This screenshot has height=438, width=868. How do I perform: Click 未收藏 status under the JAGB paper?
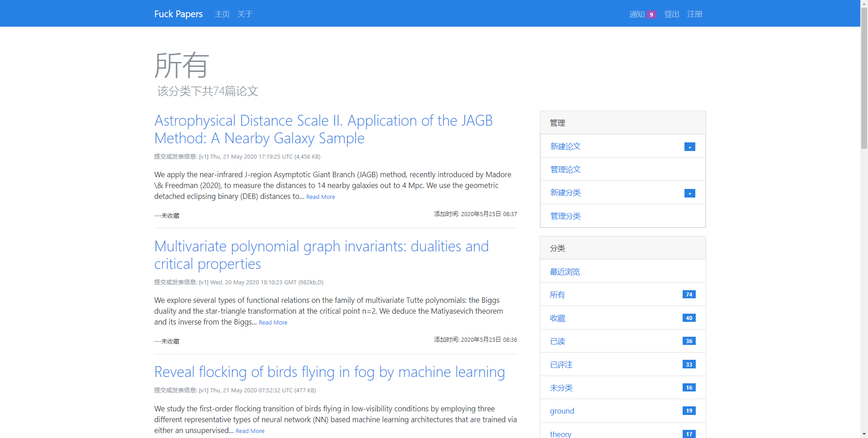click(167, 216)
